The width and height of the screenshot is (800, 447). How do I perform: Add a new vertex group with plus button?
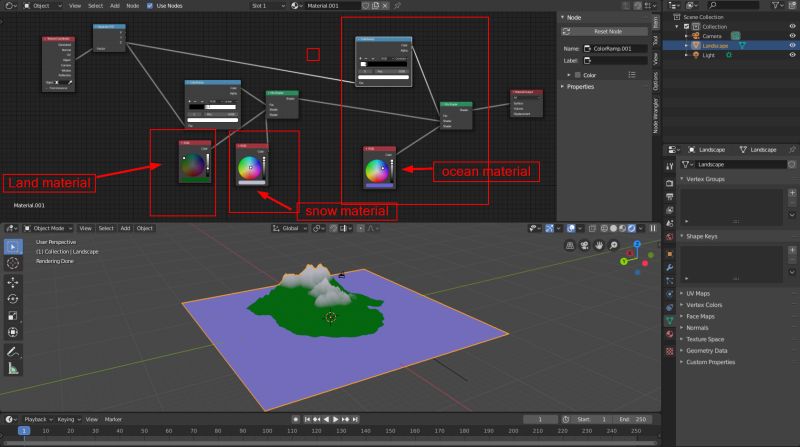point(792,193)
